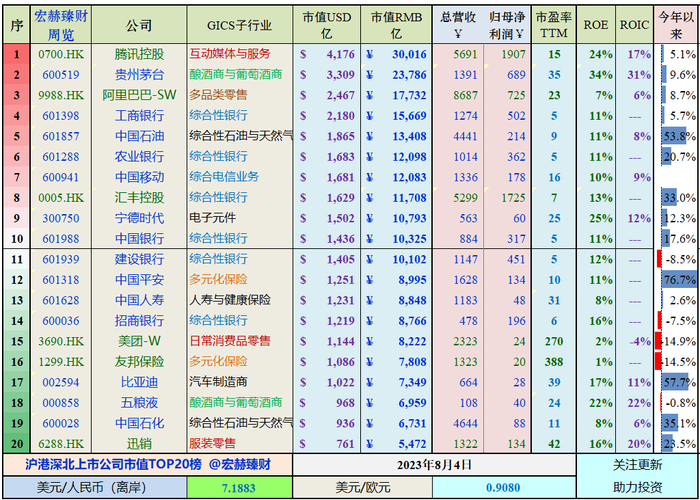700x500 pixels.
Task: Select the 五粮液 company cell
Action: tap(139, 403)
